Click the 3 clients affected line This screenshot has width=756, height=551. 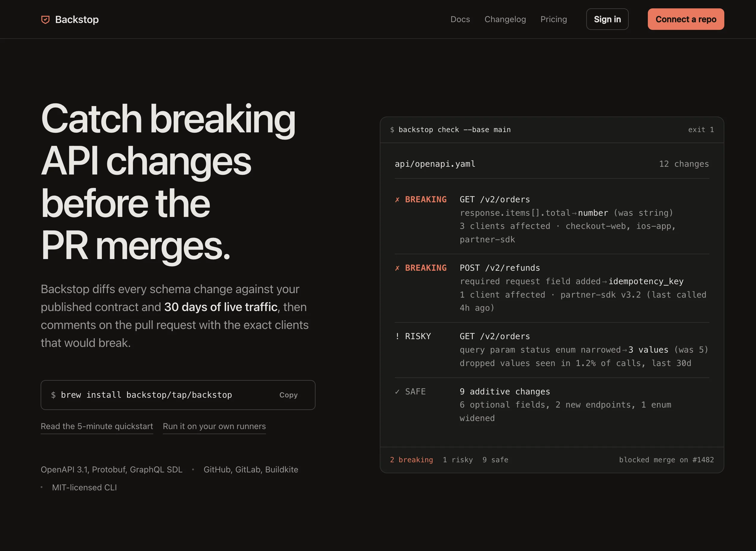(567, 233)
